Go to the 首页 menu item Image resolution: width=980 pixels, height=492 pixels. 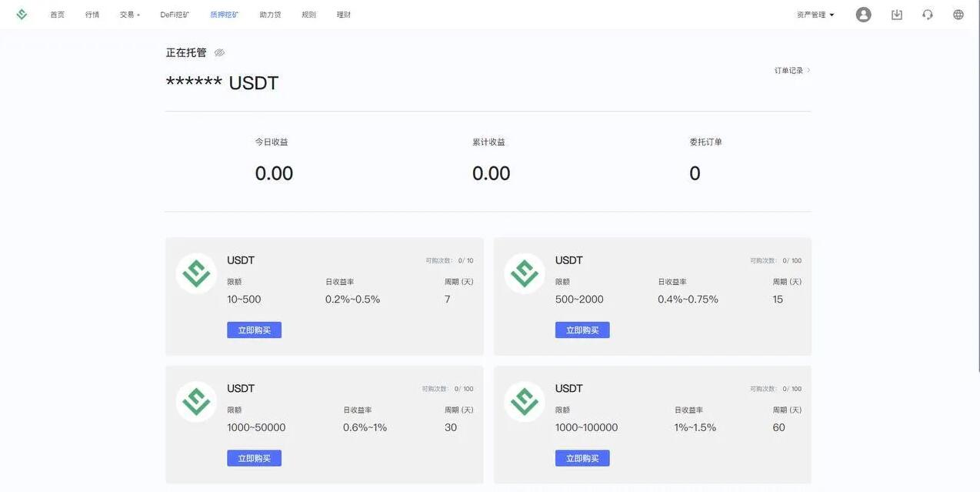[58, 15]
